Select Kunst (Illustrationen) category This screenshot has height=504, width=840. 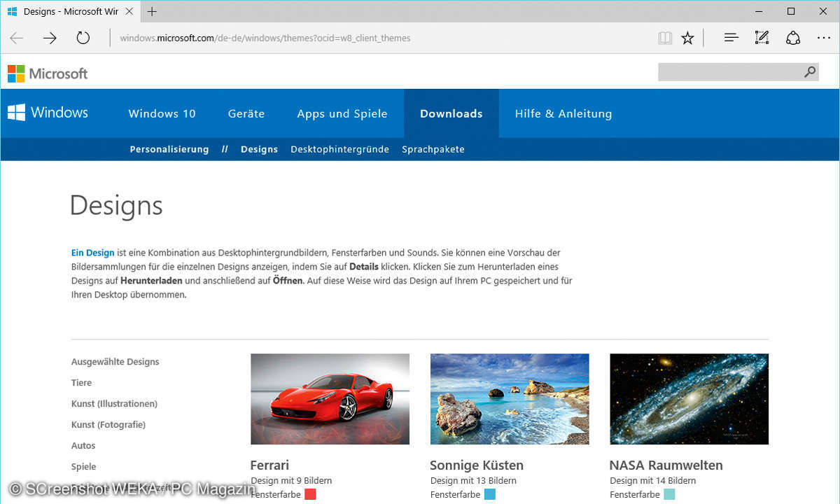(x=114, y=404)
